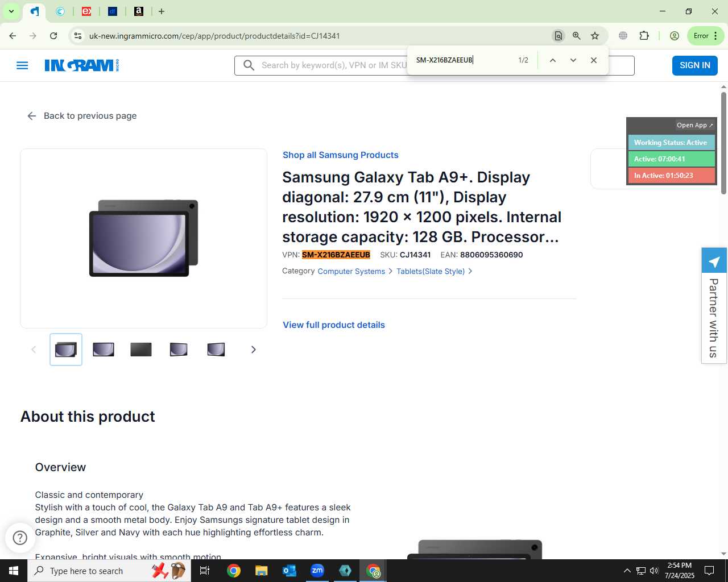This screenshot has height=582, width=728.
Task: Open the hamburger navigation menu
Action: (22, 65)
